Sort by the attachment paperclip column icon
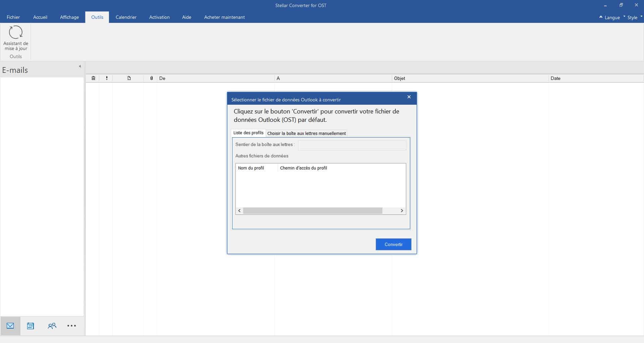The width and height of the screenshot is (644, 343). (x=151, y=78)
